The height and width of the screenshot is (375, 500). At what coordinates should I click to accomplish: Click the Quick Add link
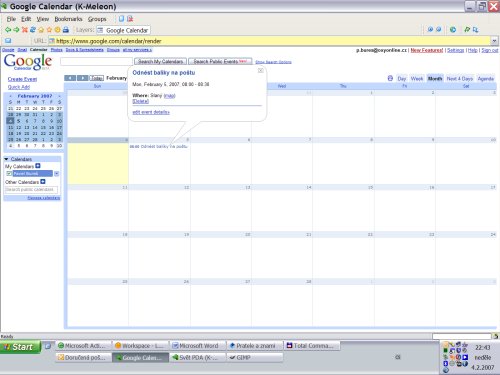click(x=19, y=87)
